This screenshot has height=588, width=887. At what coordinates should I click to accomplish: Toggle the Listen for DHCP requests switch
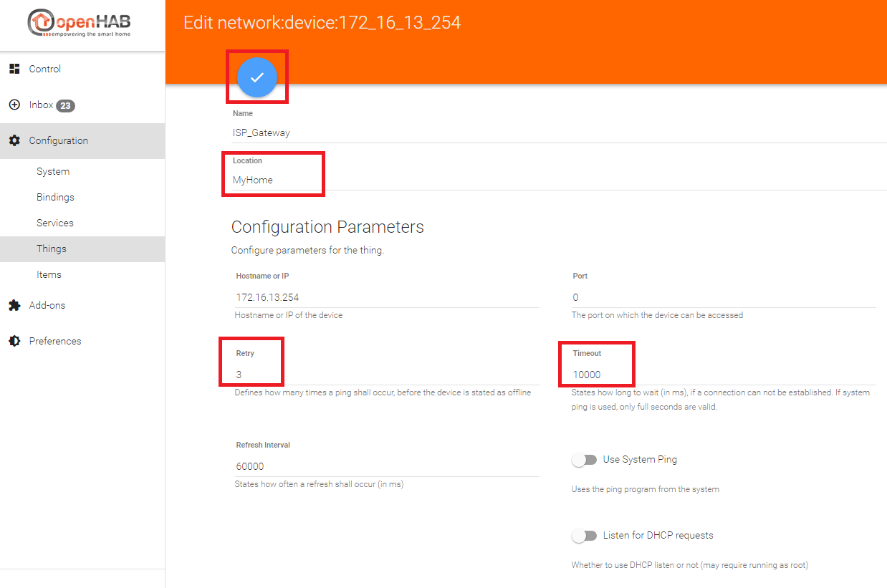tap(584, 536)
